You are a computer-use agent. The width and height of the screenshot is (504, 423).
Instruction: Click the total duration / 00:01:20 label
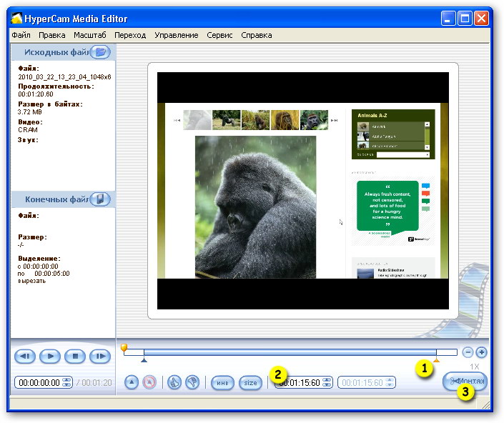tap(94, 382)
